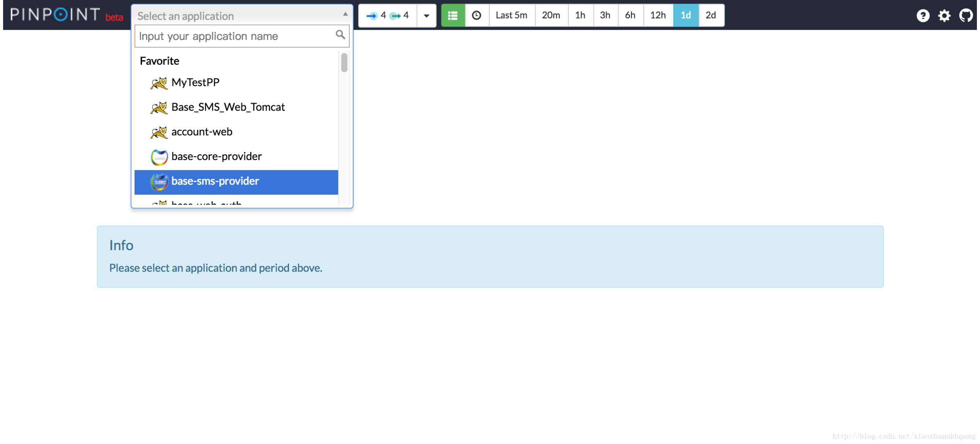
Task: Select the 20m period
Action: [551, 15]
